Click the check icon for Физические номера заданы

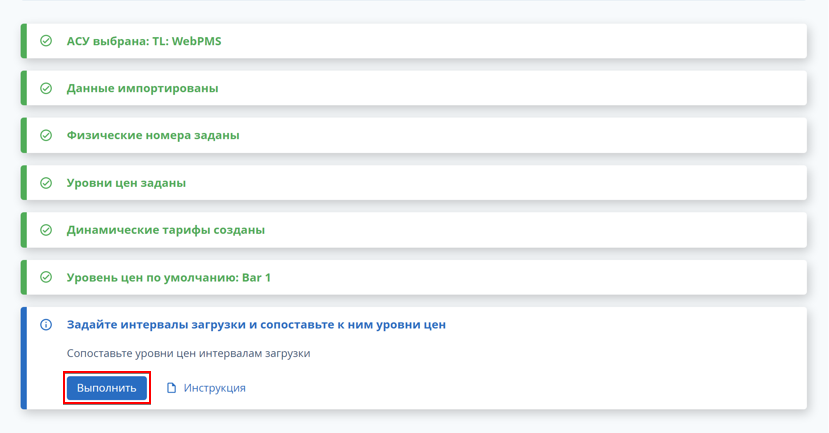pyautogui.click(x=46, y=135)
